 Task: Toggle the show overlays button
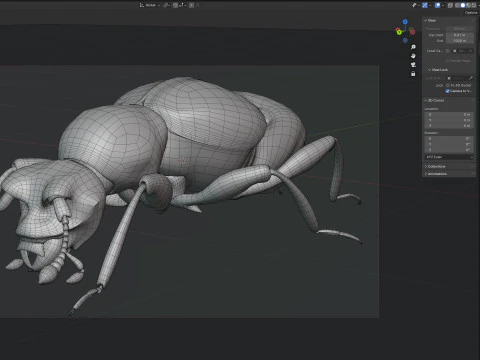pos(437,5)
